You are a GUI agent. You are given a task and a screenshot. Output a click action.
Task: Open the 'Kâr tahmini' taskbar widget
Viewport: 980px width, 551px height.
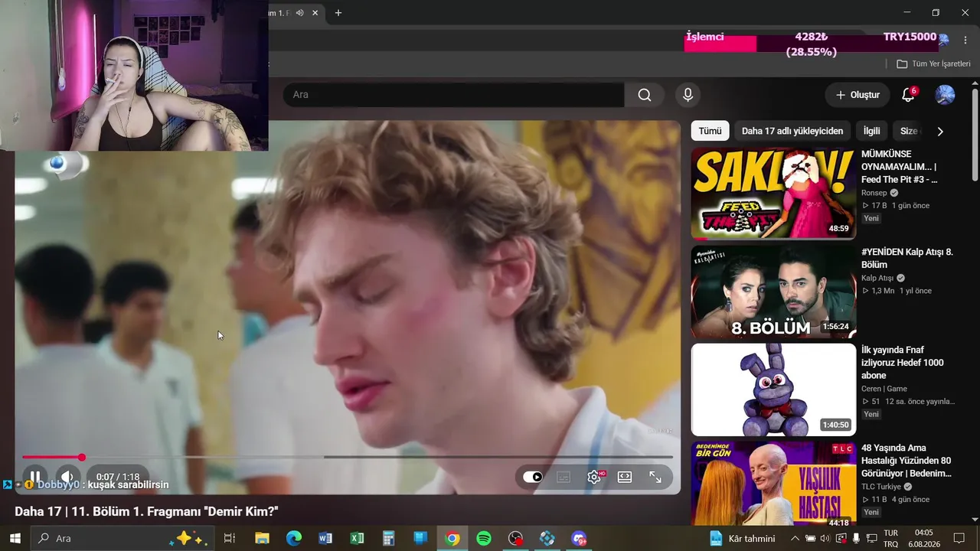pos(743,538)
